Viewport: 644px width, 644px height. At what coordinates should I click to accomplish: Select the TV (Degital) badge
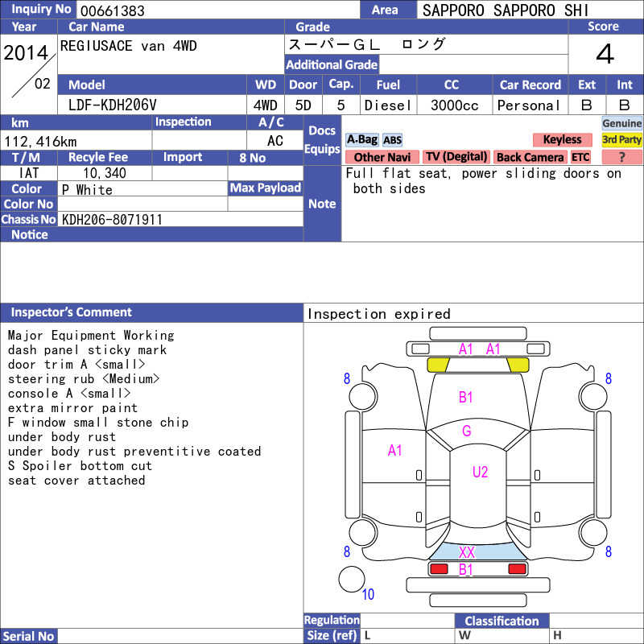click(456, 156)
